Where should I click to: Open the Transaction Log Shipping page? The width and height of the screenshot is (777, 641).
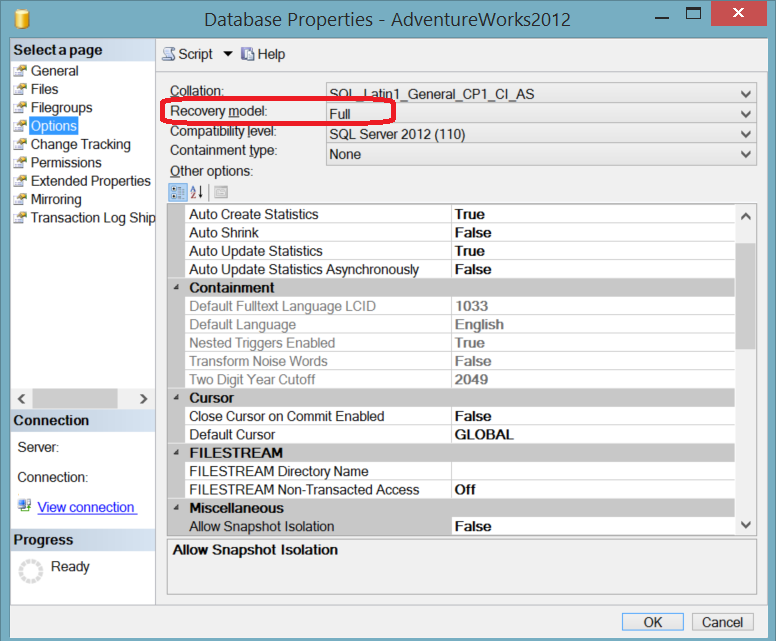(93, 217)
